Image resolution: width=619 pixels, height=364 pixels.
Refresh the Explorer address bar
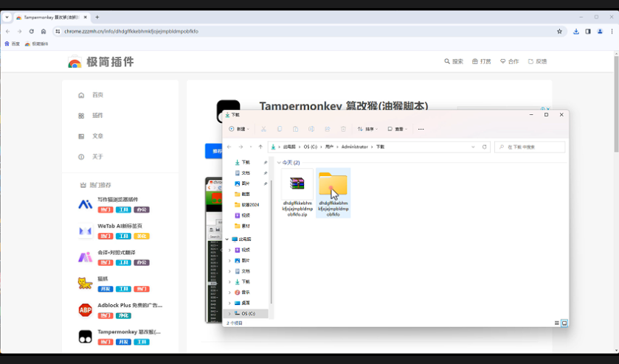[485, 147]
